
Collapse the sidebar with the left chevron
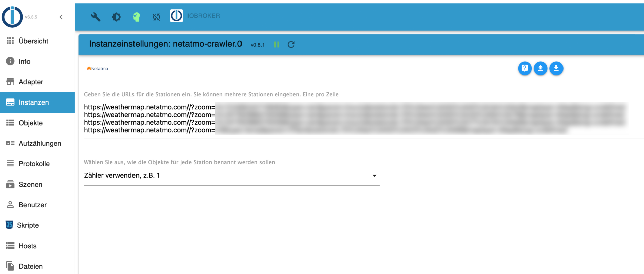tap(61, 17)
